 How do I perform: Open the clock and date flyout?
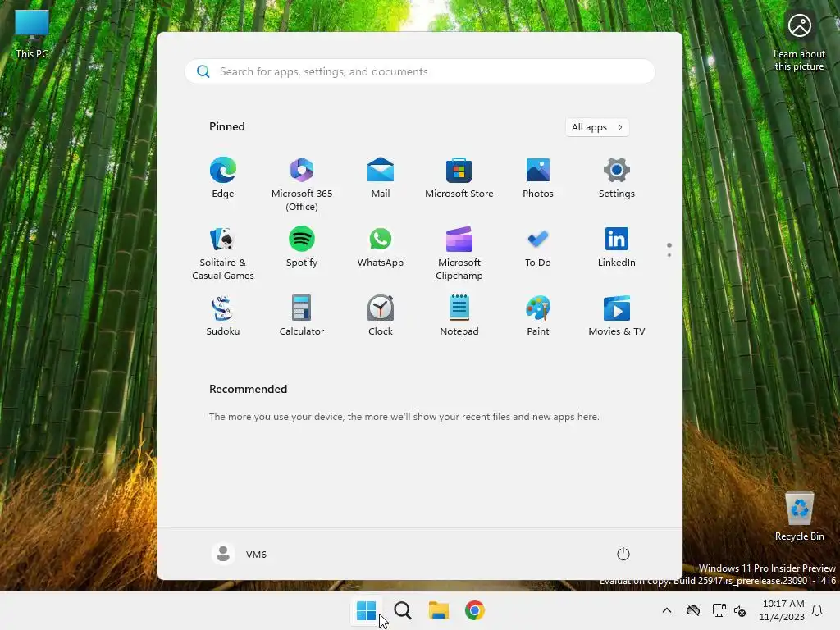(x=782, y=610)
